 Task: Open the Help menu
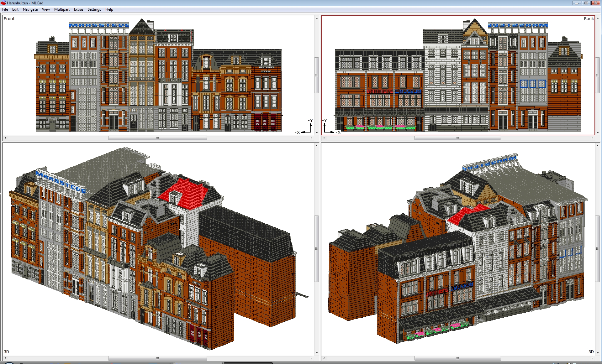point(109,9)
